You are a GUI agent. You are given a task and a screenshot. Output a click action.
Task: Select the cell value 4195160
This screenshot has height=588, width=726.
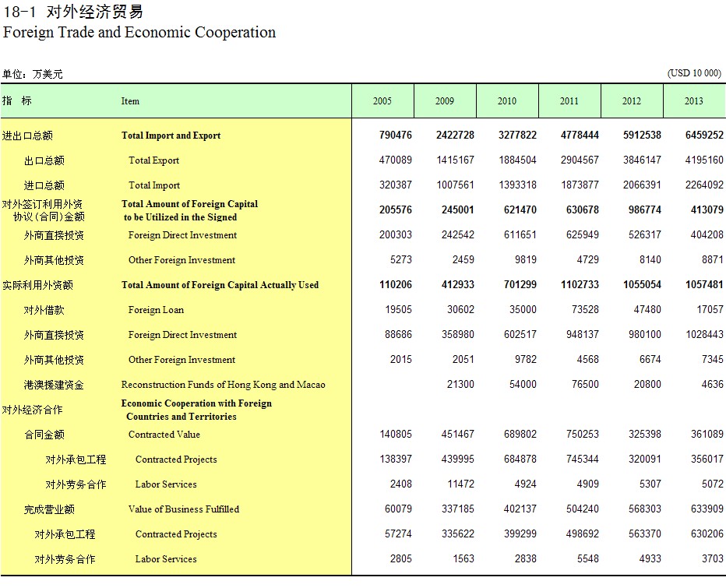704,160
